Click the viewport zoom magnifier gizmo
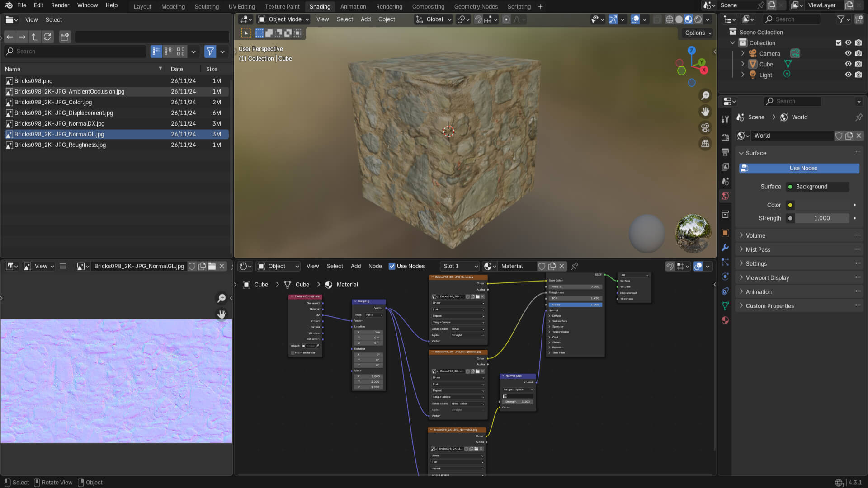The width and height of the screenshot is (868, 488). coord(705,96)
